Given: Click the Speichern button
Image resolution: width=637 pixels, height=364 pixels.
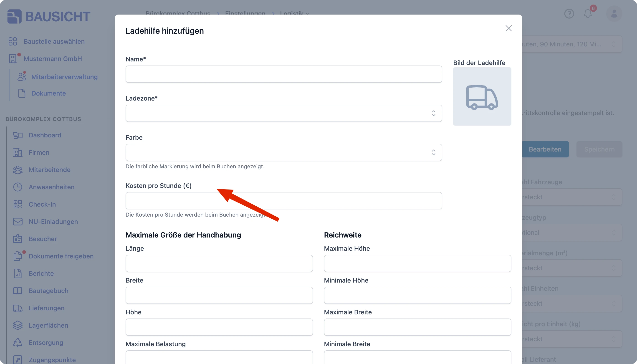Looking at the screenshot, I should [599, 149].
